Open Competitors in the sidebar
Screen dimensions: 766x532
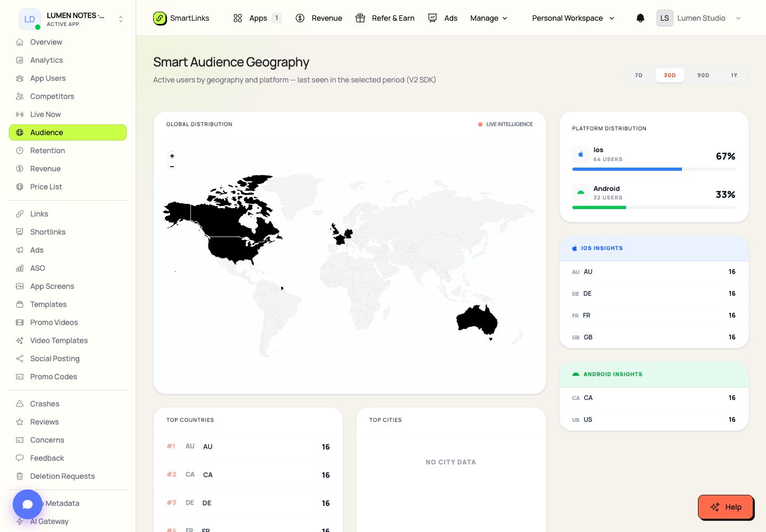tap(68, 96)
